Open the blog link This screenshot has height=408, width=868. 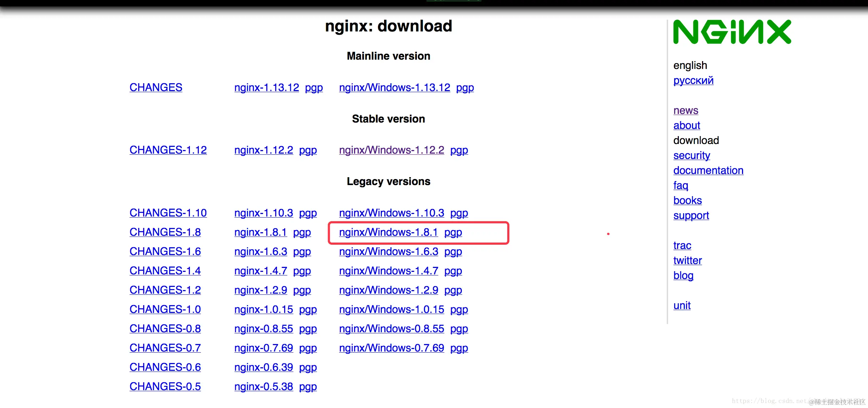click(x=683, y=275)
